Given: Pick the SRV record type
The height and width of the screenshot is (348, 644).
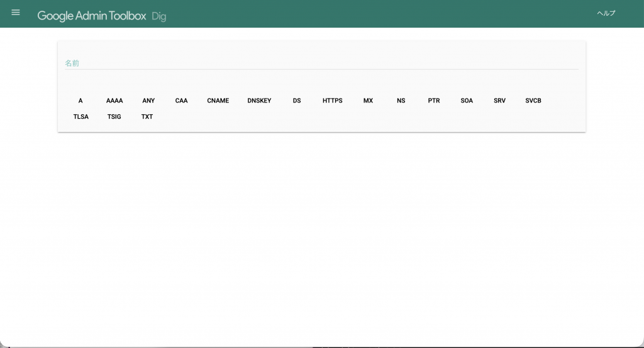Looking at the screenshot, I should pos(499,101).
